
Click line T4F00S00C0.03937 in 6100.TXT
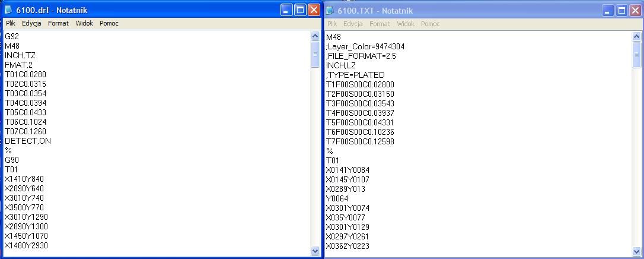pyautogui.click(x=360, y=113)
